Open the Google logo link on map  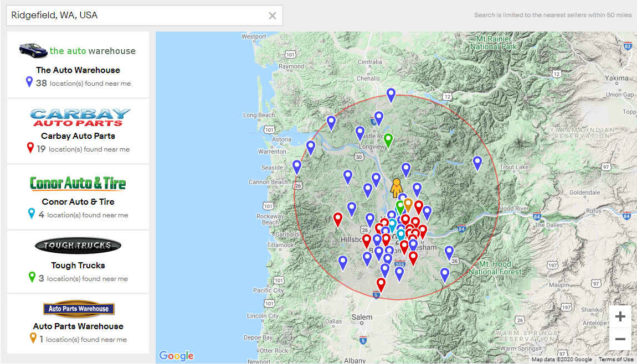click(176, 356)
